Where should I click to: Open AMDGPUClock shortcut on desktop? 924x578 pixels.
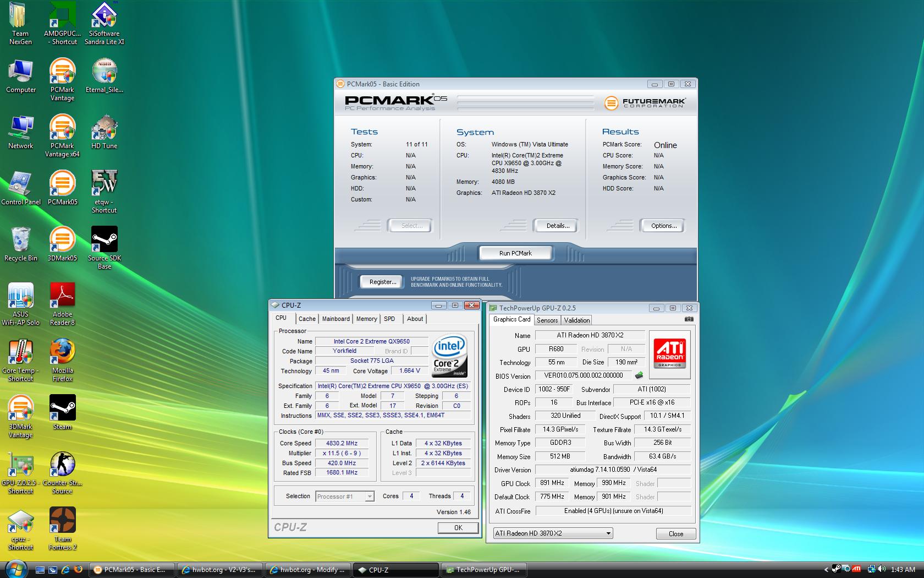click(x=62, y=24)
